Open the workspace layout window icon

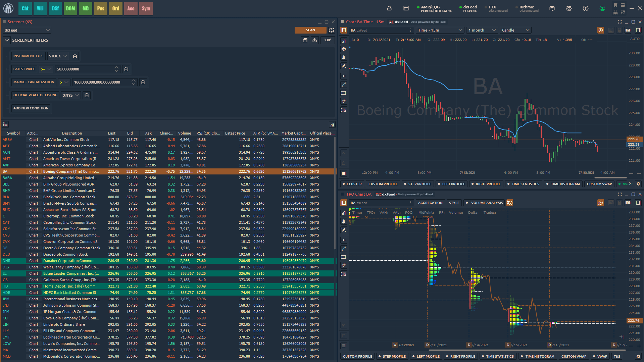[x=406, y=8]
